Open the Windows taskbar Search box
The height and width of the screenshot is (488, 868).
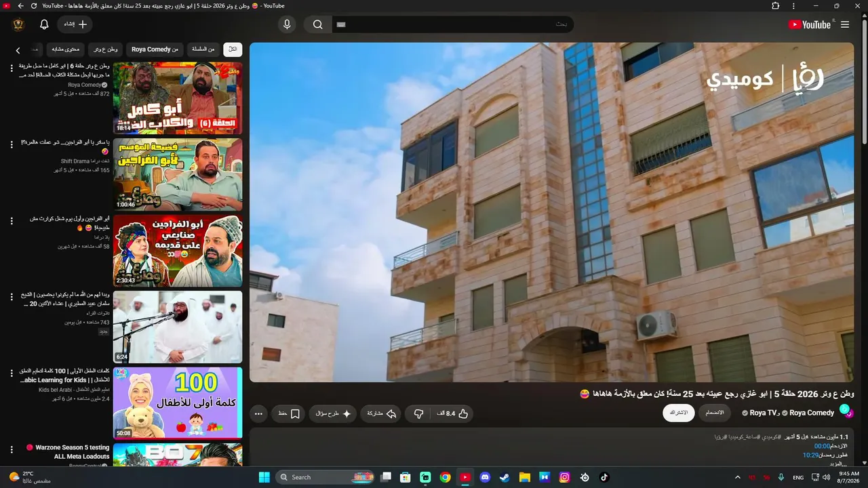(x=326, y=477)
